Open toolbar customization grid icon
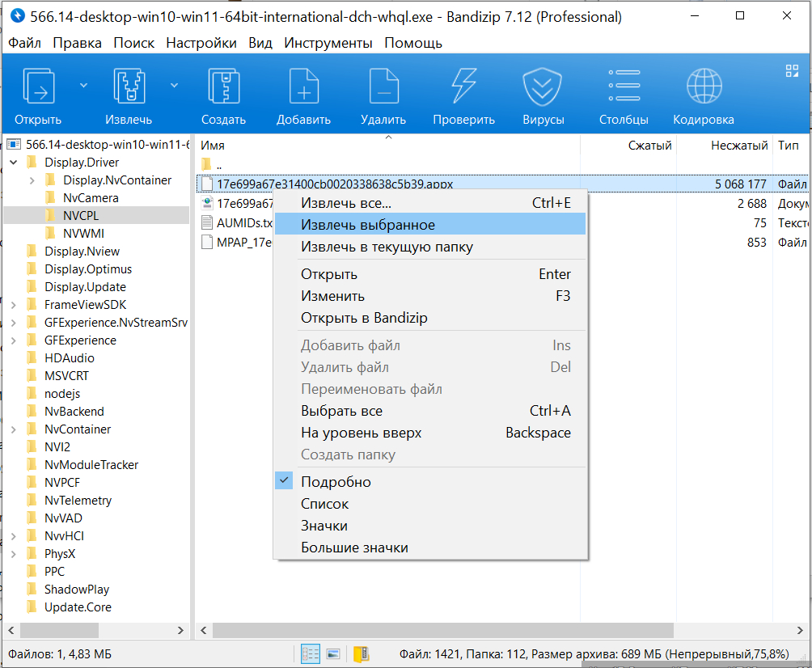The width and height of the screenshot is (812, 668). pos(792,71)
